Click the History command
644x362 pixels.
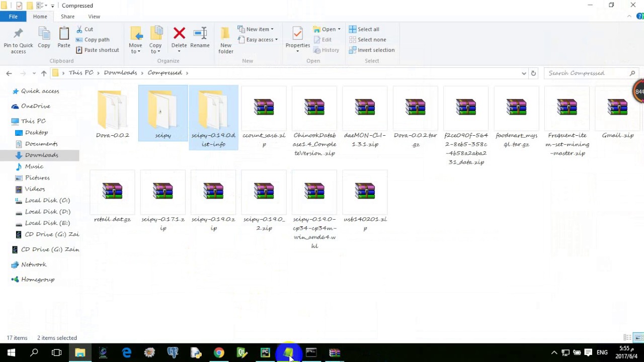[x=326, y=50]
